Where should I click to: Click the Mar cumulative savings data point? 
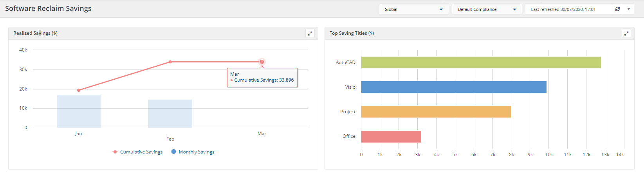262,62
